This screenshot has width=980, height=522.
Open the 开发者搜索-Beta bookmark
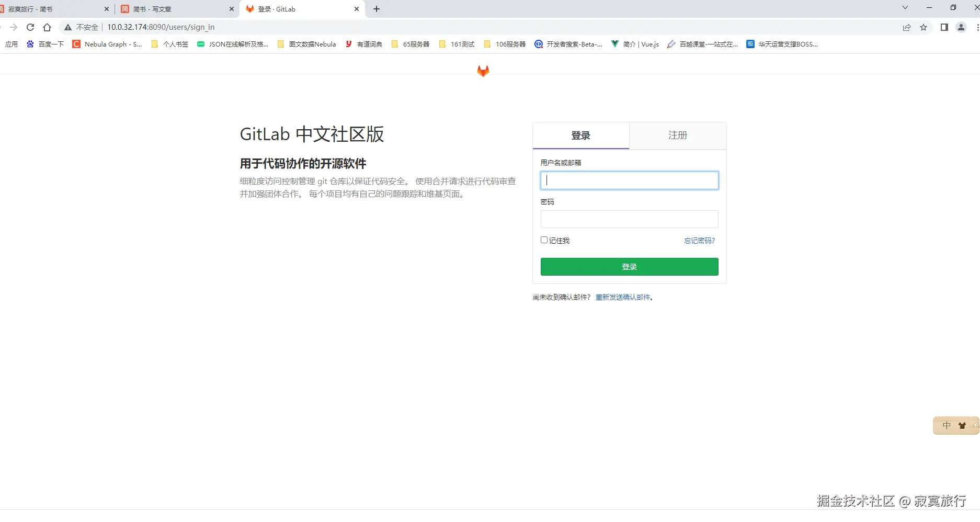[x=568, y=44]
